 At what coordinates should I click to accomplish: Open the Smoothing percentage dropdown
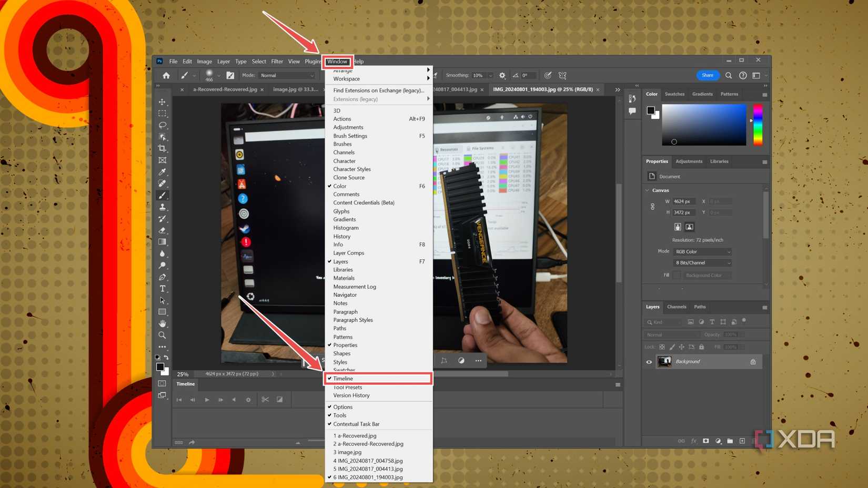point(490,75)
